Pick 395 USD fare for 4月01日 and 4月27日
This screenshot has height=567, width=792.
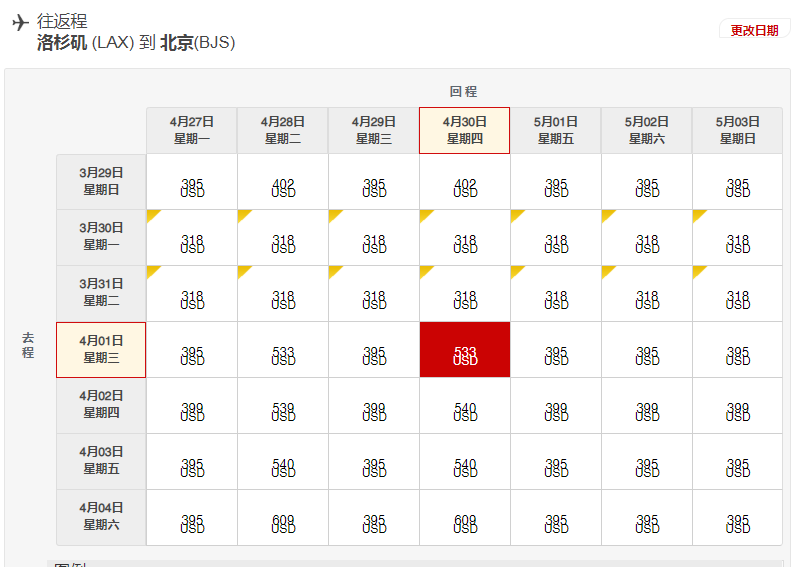192,350
